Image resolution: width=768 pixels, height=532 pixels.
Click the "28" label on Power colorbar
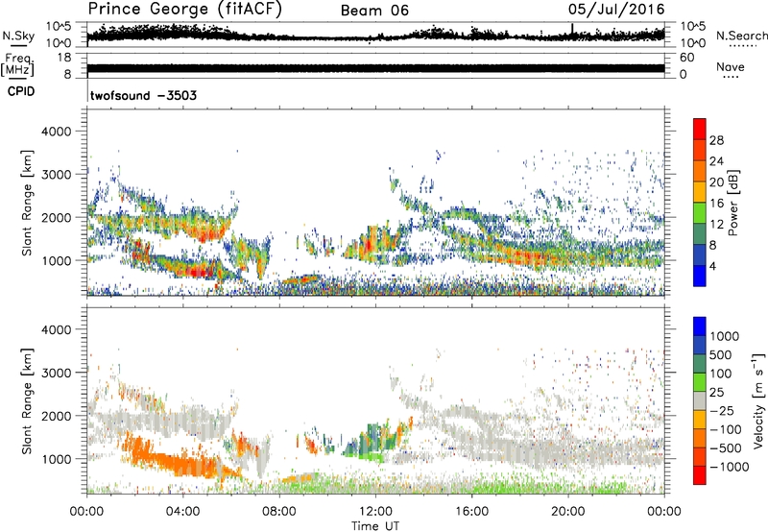716,140
